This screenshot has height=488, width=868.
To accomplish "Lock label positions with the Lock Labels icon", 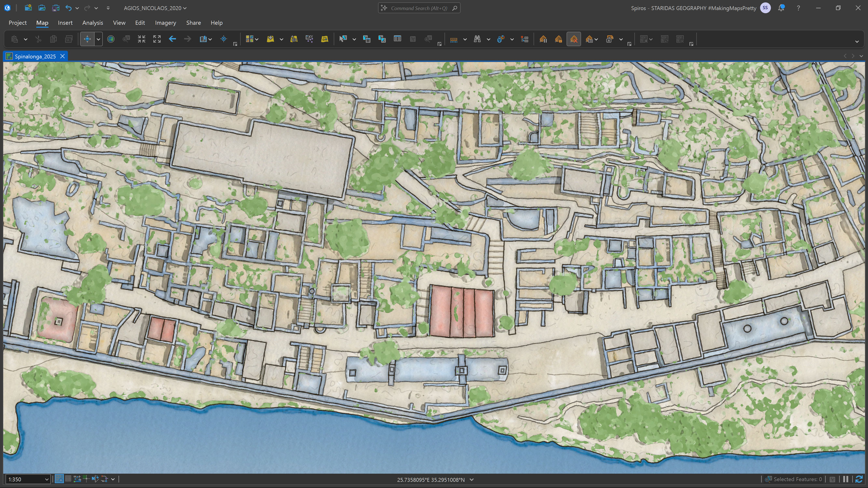I will [x=559, y=39].
